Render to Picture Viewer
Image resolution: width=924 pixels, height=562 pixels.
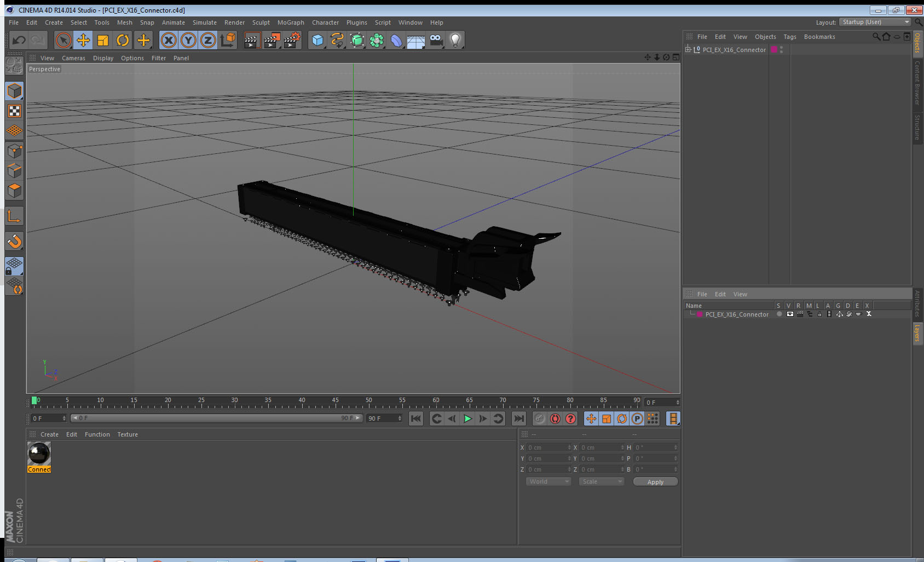[272, 40]
